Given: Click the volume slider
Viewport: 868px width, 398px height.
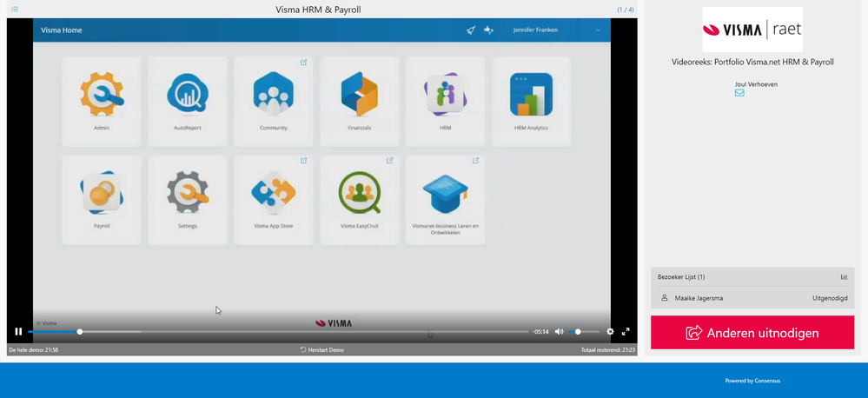Looking at the screenshot, I should (x=584, y=332).
